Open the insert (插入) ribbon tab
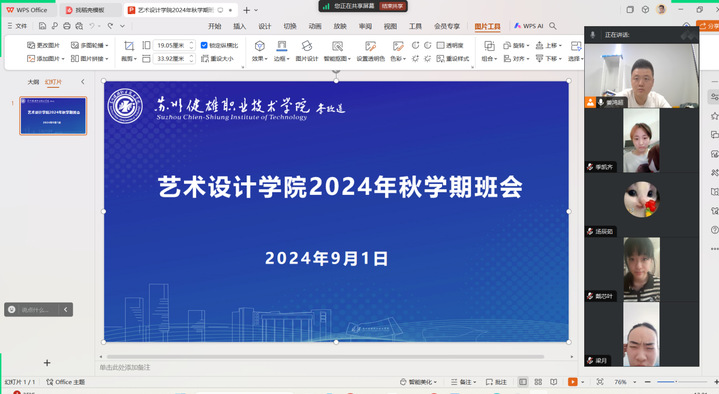 [x=239, y=26]
